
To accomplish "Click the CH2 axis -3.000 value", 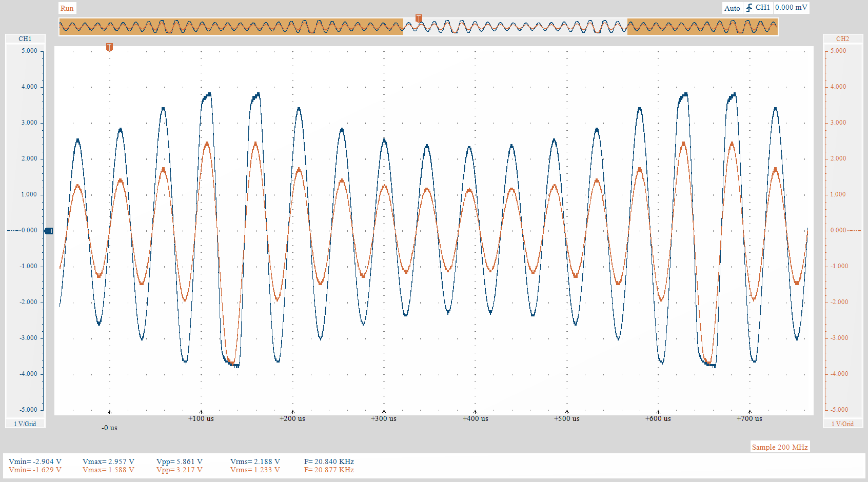I will pyautogui.click(x=839, y=338).
